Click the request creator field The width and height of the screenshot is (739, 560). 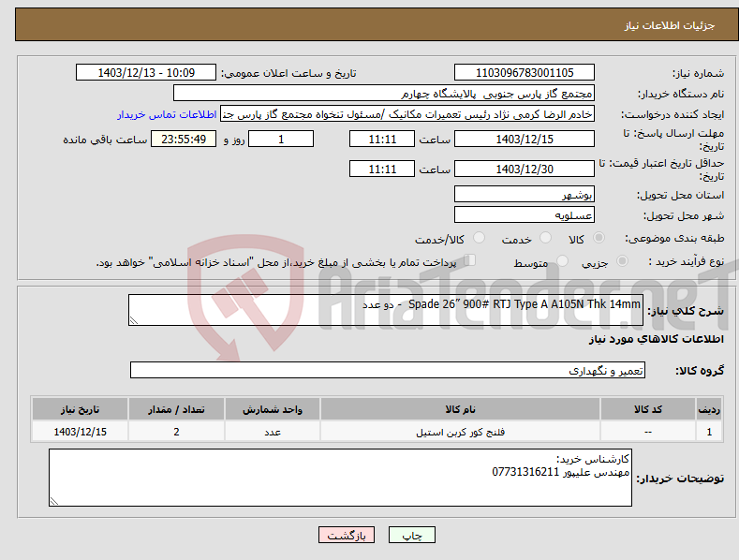pyautogui.click(x=407, y=114)
